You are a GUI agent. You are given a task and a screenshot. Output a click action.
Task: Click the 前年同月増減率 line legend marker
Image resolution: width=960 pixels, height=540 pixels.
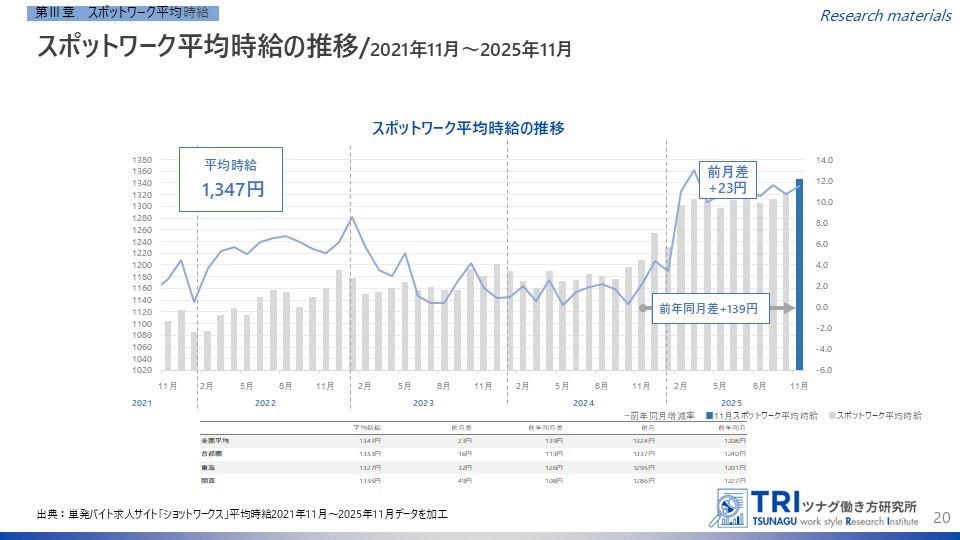point(624,414)
